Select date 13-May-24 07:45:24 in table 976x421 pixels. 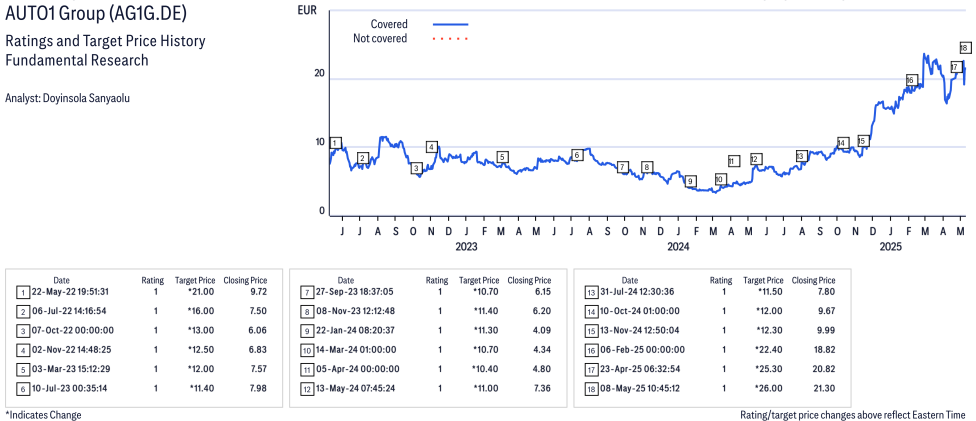pyautogui.click(x=357, y=388)
